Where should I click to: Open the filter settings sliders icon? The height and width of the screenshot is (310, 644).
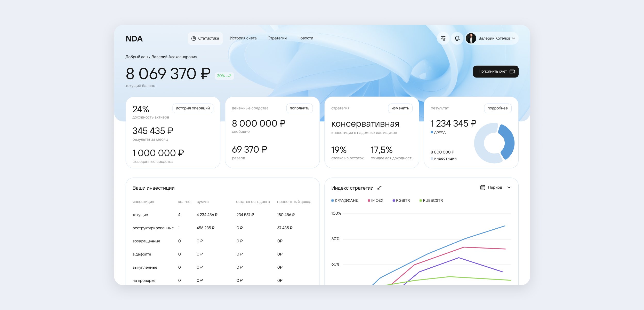tap(443, 38)
